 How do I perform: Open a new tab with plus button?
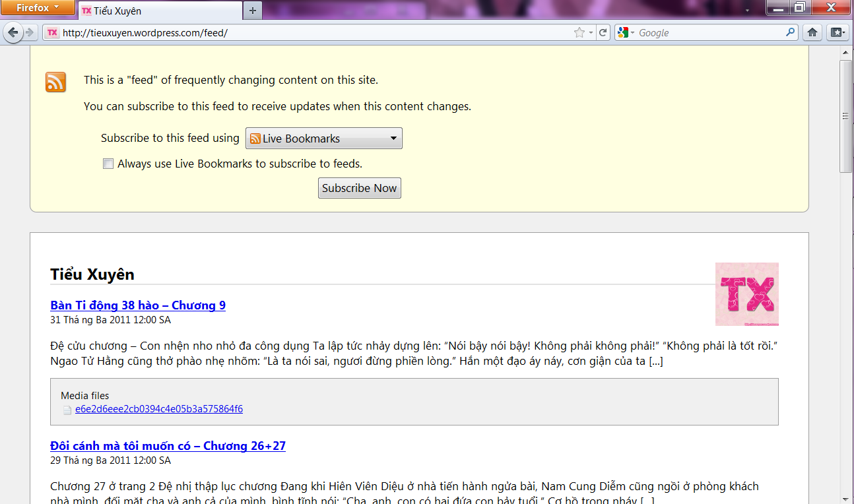pyautogui.click(x=252, y=11)
